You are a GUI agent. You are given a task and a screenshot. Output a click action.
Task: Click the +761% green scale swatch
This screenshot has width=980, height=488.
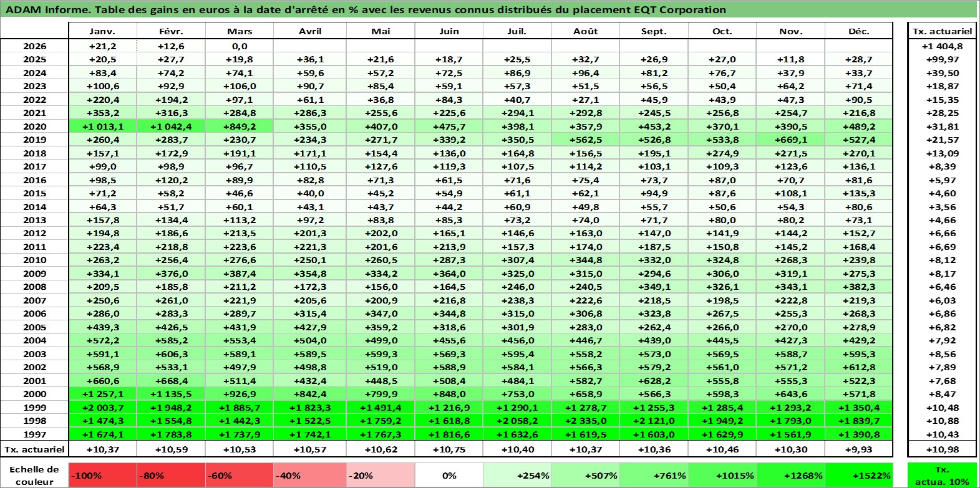(654, 475)
